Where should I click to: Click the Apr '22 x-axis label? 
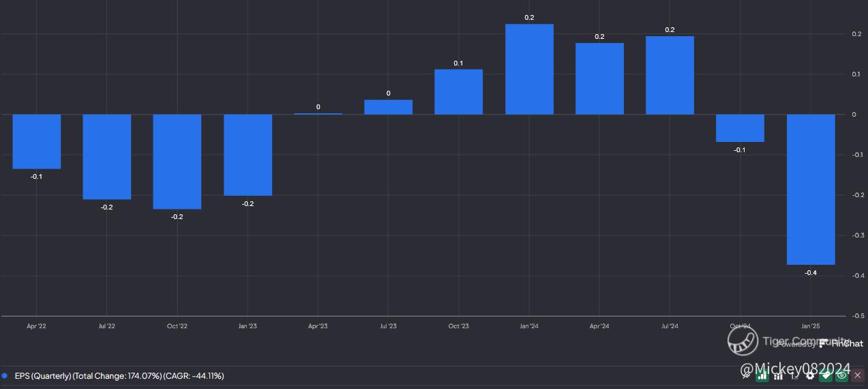click(x=36, y=326)
